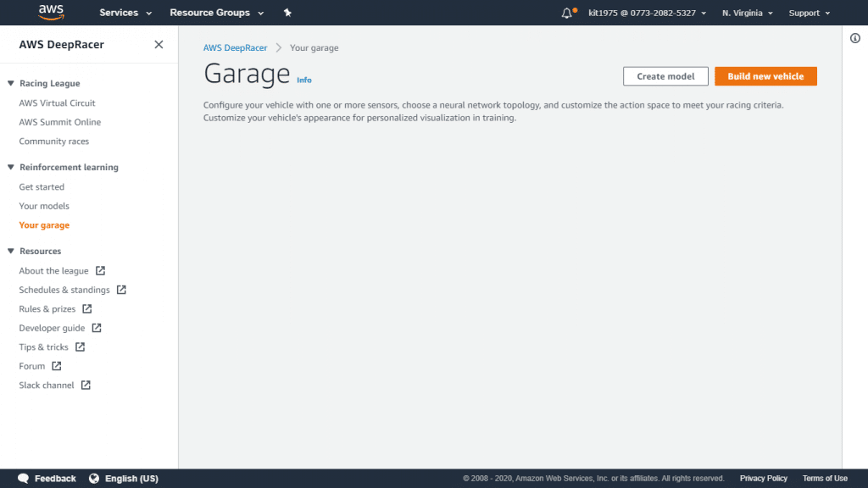This screenshot has width=868, height=488.
Task: Open the kit1975 account dropdown
Action: click(647, 13)
